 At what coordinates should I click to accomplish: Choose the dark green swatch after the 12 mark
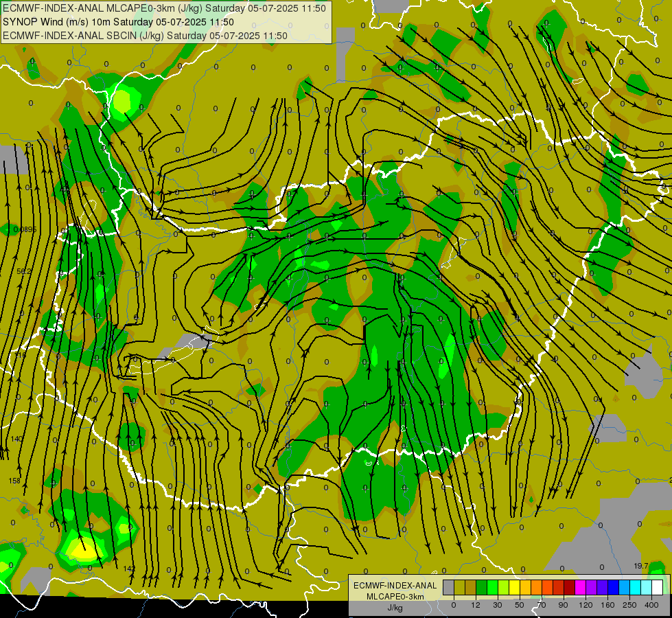(482, 587)
